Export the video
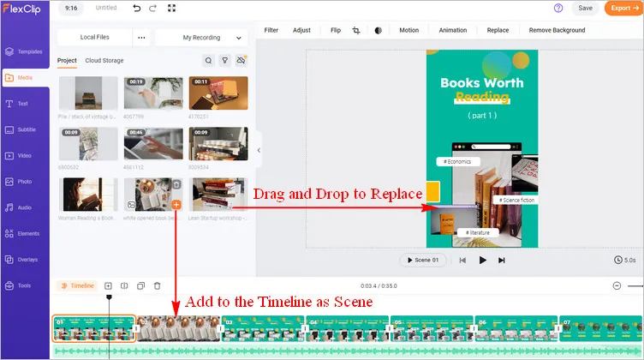Image resolution: width=644 pixels, height=360 pixels. pos(623,9)
